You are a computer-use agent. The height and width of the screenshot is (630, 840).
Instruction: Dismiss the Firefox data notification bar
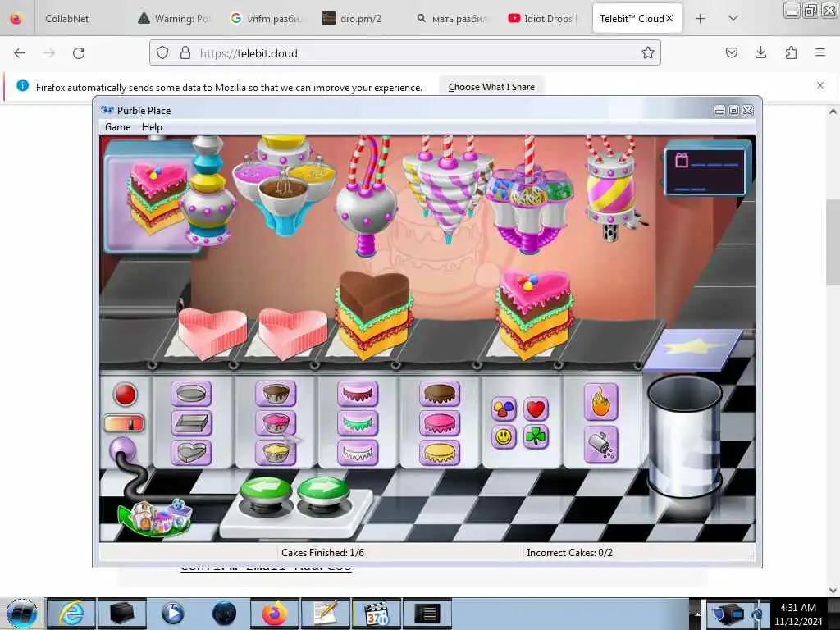coord(820,85)
